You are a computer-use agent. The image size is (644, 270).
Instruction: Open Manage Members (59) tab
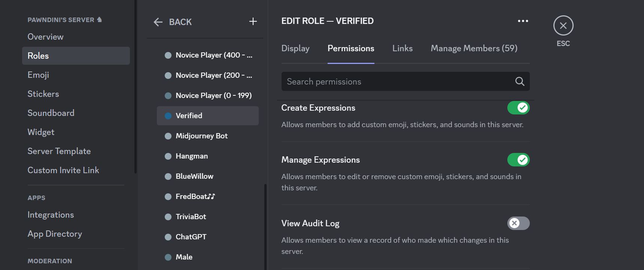click(474, 48)
